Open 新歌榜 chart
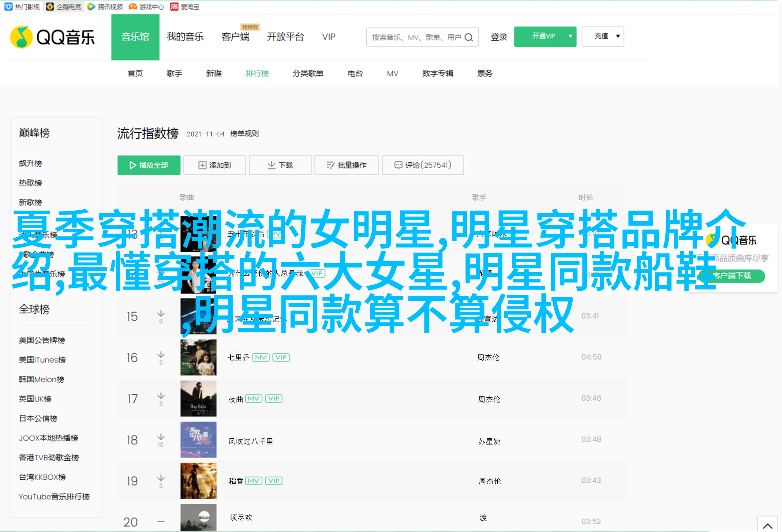The image size is (782, 532). click(x=30, y=203)
